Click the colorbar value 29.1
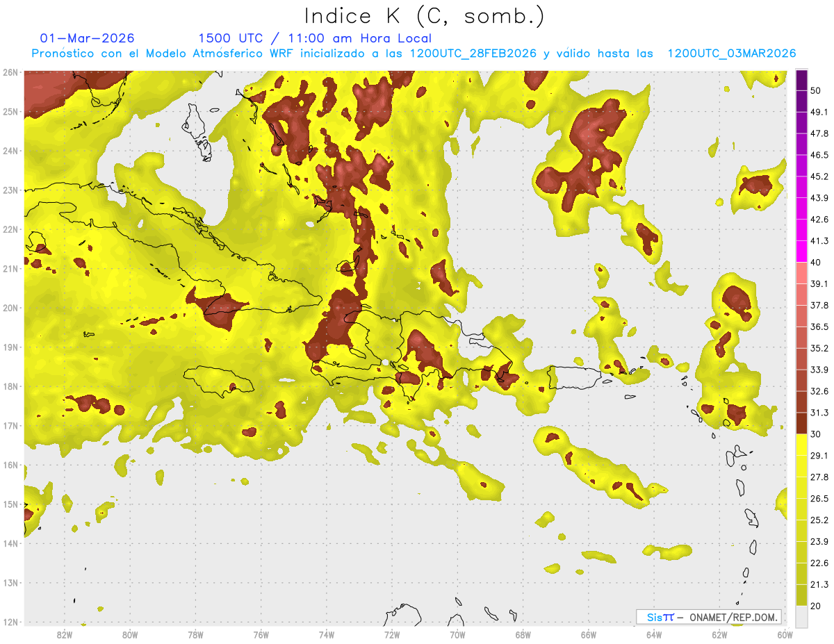Image resolution: width=834 pixels, height=644 pixels. [x=819, y=456]
